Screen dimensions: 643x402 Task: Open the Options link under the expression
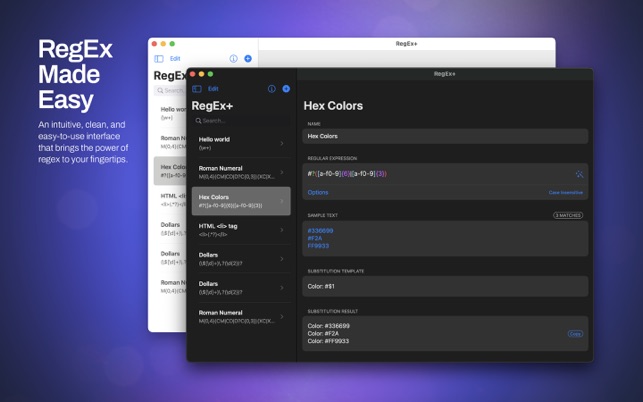pos(318,192)
